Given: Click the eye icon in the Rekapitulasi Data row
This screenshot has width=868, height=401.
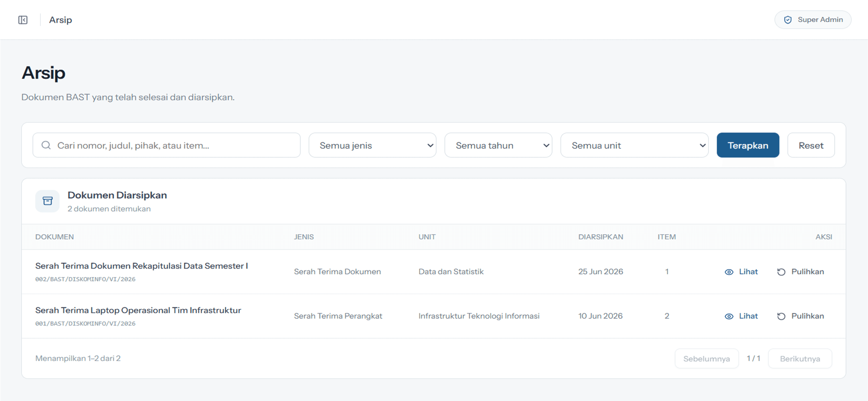Looking at the screenshot, I should [x=729, y=272].
